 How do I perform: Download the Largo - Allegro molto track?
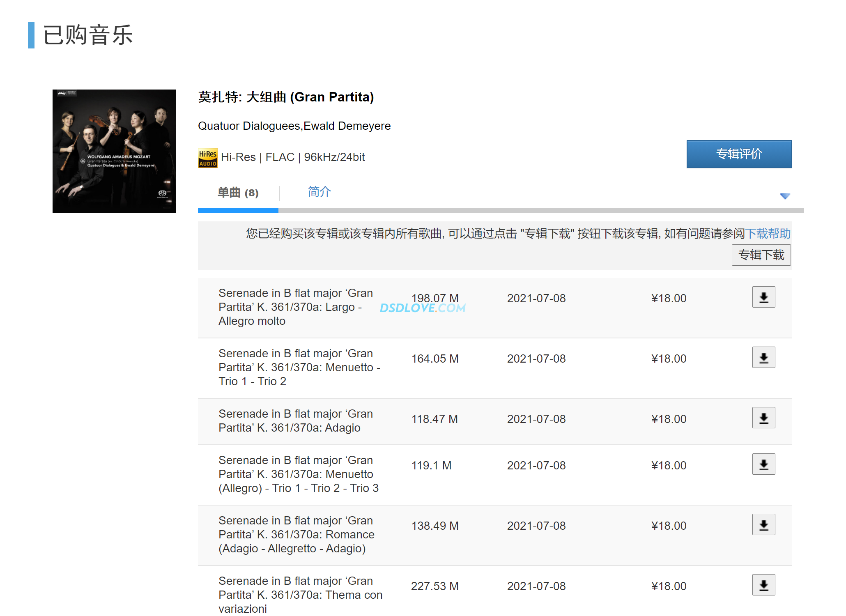[763, 297]
